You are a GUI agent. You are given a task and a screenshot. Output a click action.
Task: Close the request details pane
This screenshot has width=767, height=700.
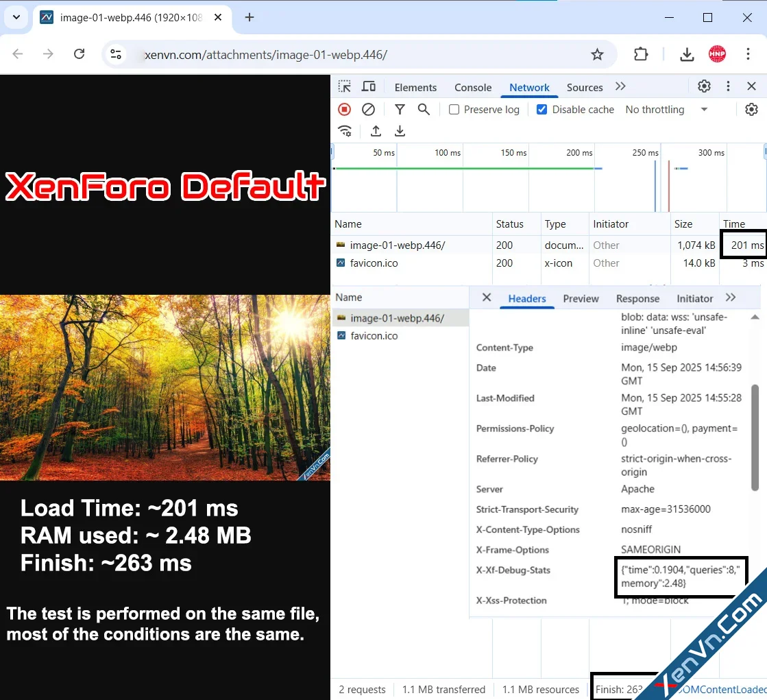(x=486, y=298)
